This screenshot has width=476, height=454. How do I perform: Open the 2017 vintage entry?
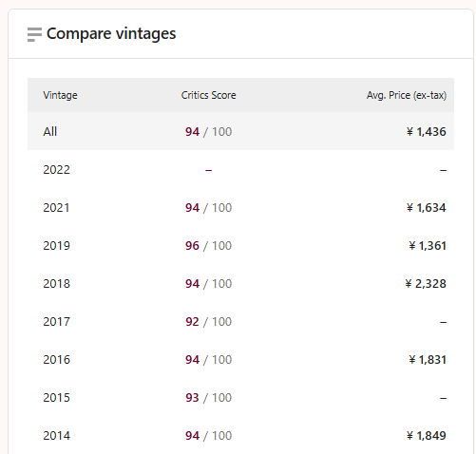click(x=240, y=322)
